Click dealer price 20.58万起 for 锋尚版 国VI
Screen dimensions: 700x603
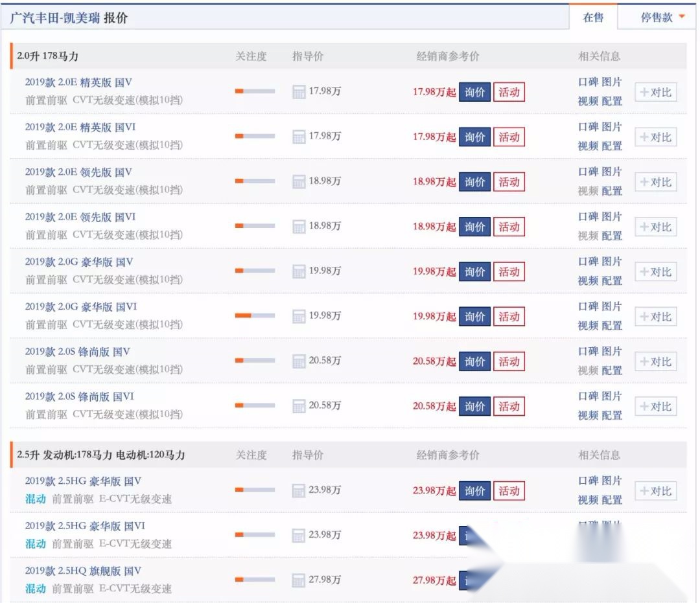pyautogui.click(x=434, y=406)
